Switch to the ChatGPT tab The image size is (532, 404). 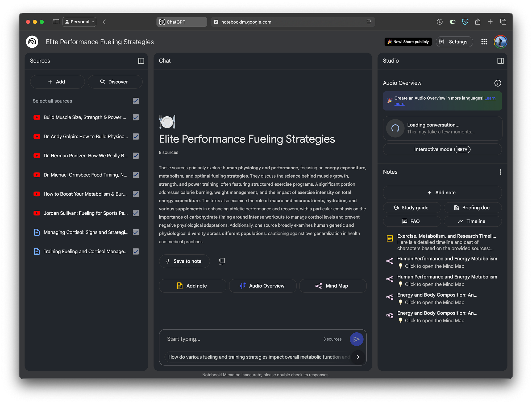(182, 22)
